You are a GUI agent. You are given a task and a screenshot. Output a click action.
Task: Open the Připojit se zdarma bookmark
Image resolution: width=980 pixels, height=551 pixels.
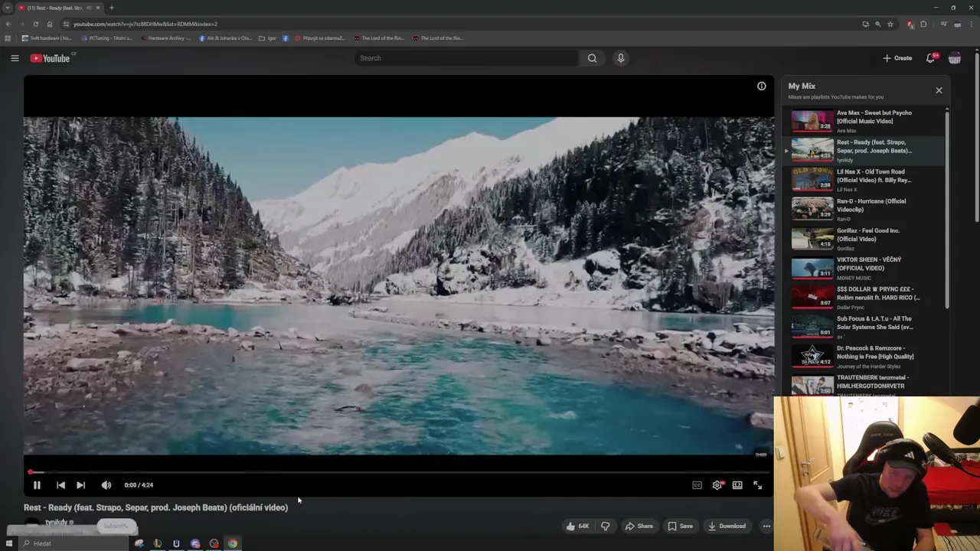(x=320, y=38)
